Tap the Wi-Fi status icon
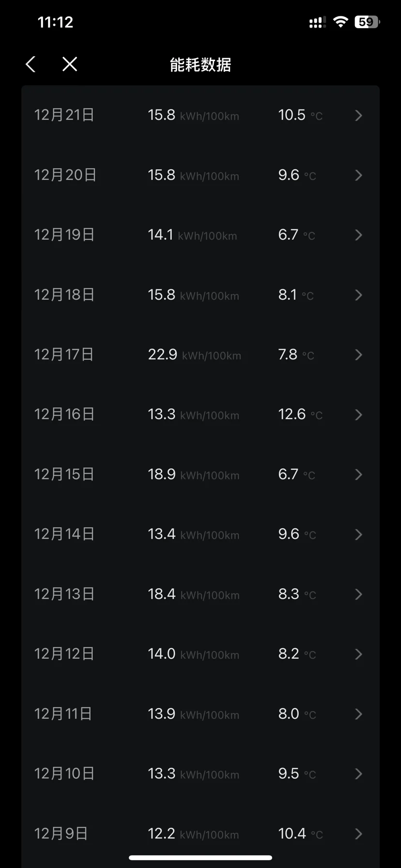This screenshot has width=401, height=868. (x=341, y=22)
